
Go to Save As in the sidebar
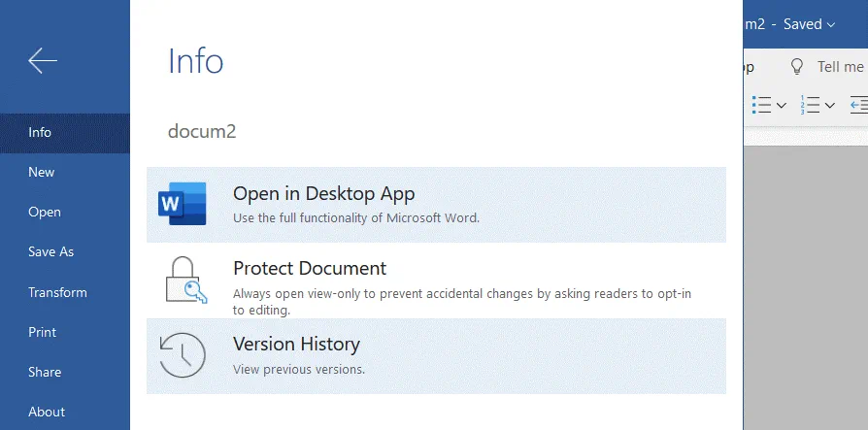click(50, 252)
